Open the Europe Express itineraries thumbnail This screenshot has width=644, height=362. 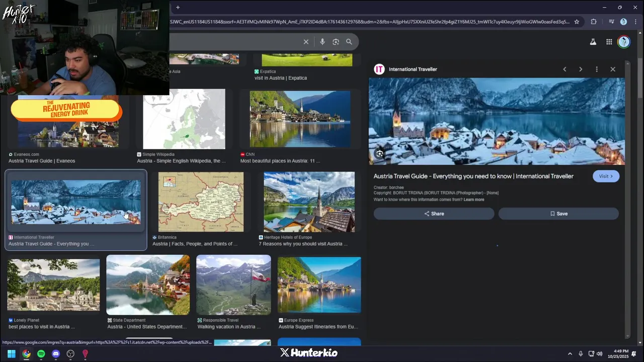point(319,285)
